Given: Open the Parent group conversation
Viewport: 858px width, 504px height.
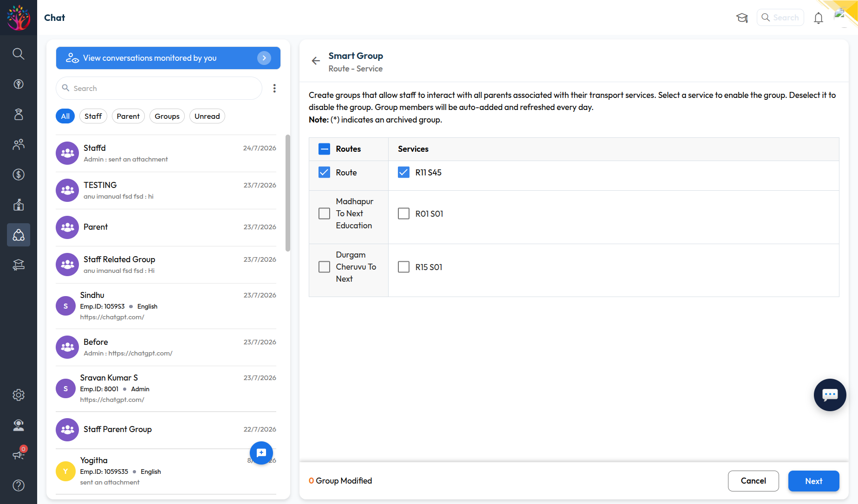Looking at the screenshot, I should point(166,227).
